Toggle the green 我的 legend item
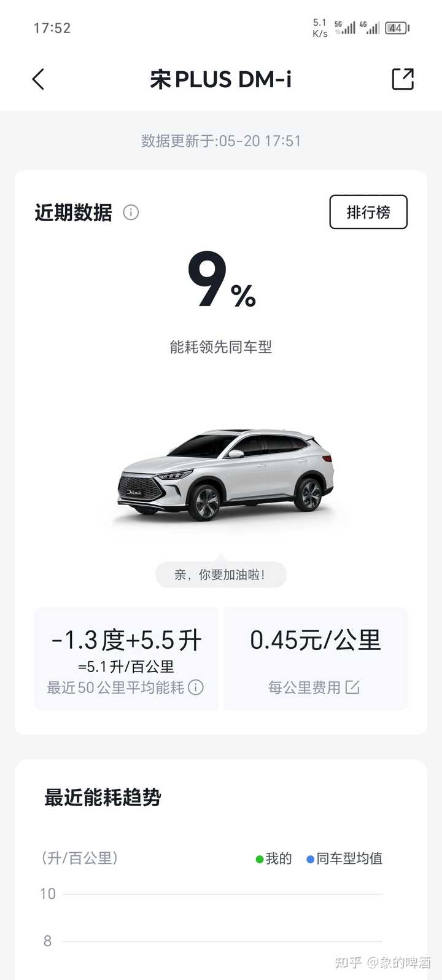 point(274,858)
